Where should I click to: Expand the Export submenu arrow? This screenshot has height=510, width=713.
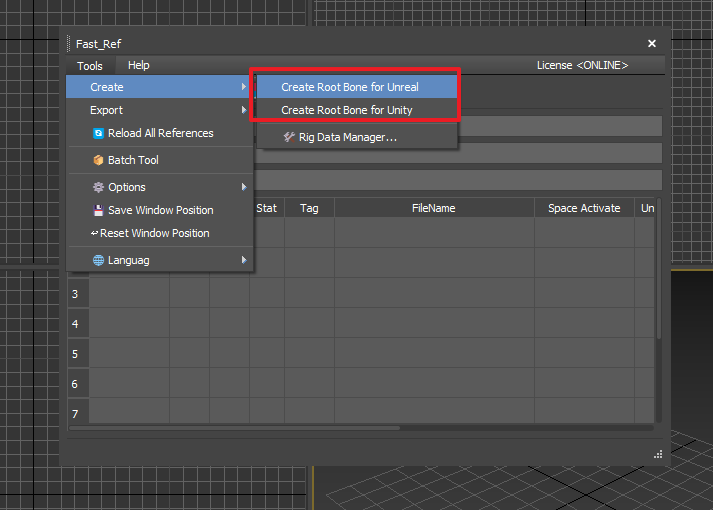coord(243,110)
